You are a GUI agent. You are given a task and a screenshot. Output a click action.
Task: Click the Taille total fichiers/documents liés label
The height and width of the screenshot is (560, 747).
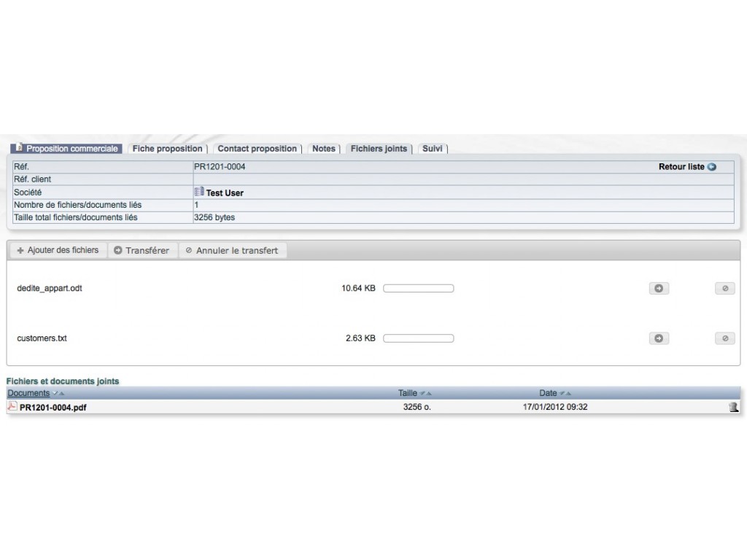tap(76, 217)
